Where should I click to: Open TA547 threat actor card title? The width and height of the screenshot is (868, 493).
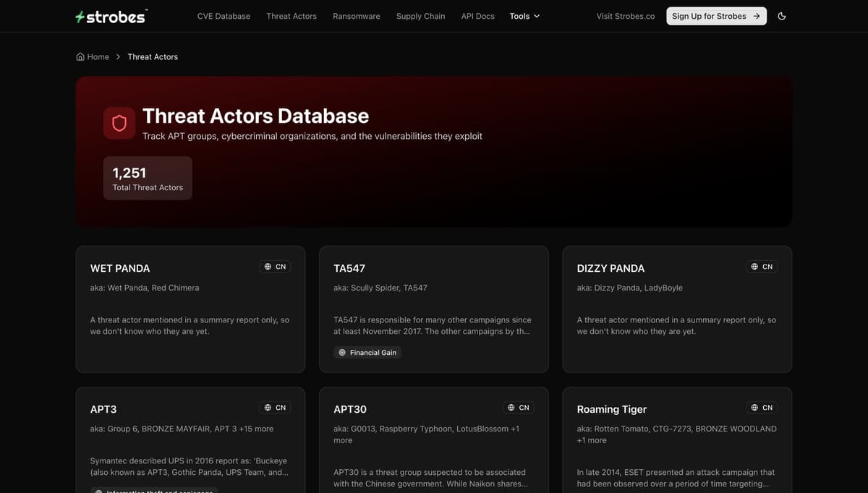tap(349, 268)
